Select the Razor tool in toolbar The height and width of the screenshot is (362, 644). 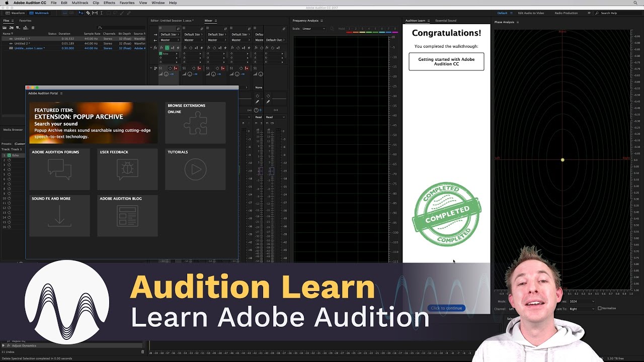point(88,13)
